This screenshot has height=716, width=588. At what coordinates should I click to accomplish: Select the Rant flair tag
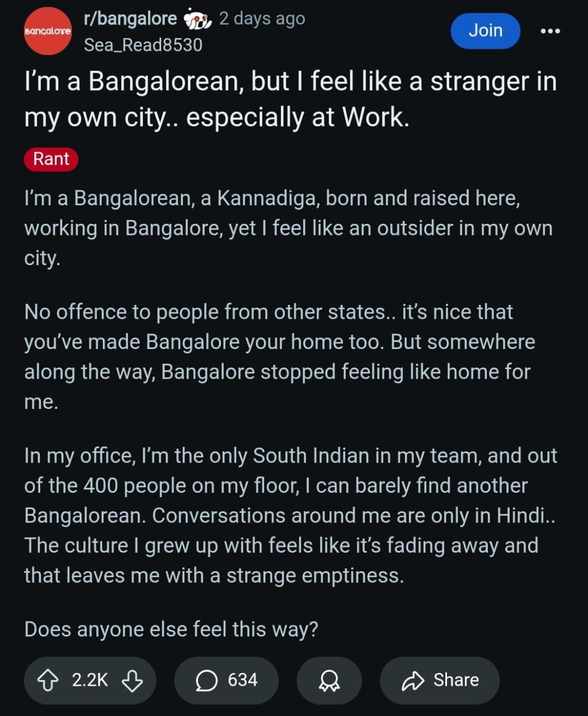pos(51,158)
